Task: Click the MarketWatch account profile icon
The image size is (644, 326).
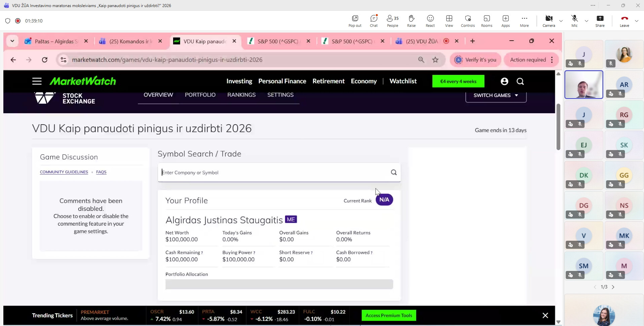Action: [504, 81]
